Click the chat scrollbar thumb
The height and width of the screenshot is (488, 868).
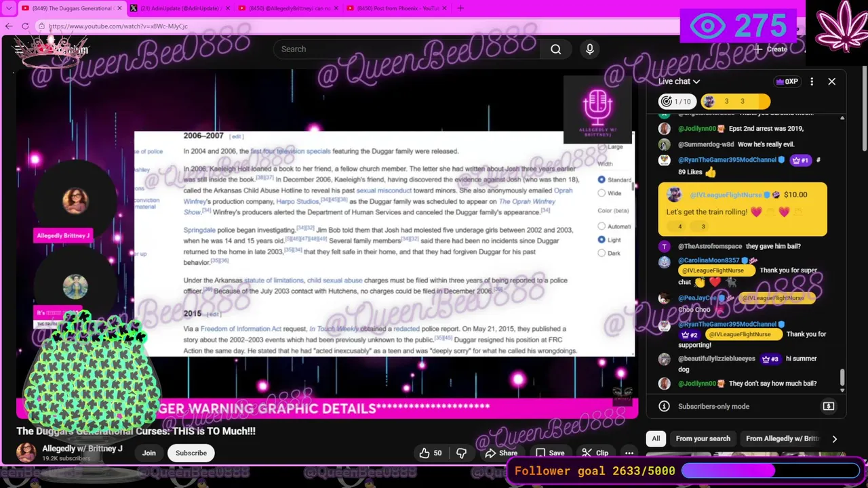click(x=842, y=377)
